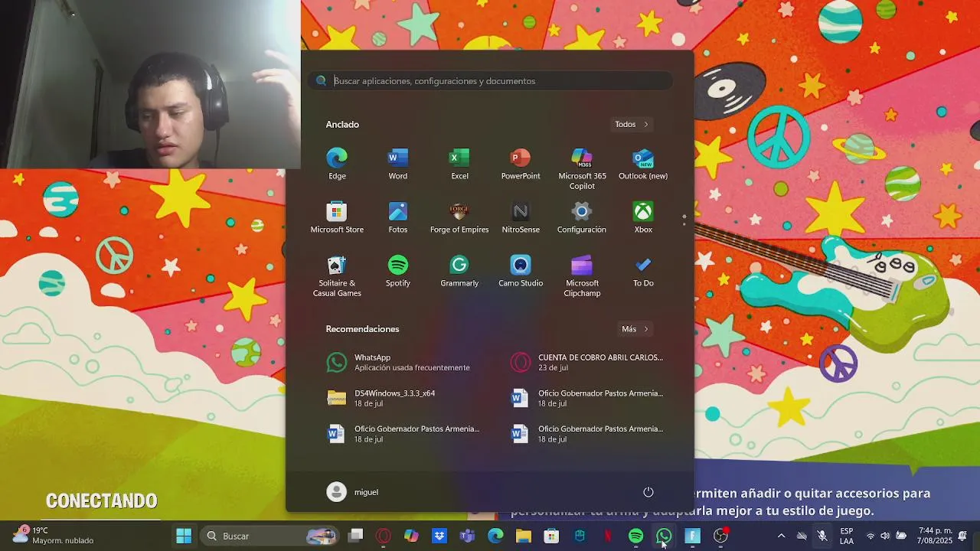Open the To Do app
The width and height of the screenshot is (980, 551).
tap(643, 272)
